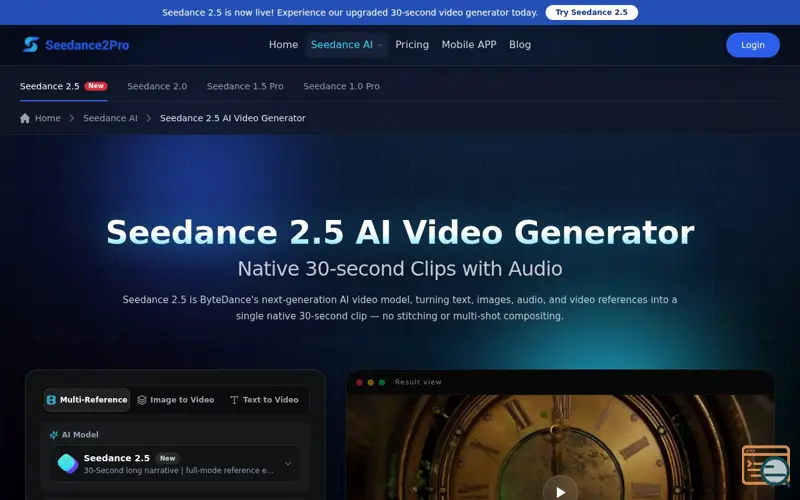Click the Seedance 2.5 model gem icon
This screenshot has height=500, width=800.
point(68,464)
